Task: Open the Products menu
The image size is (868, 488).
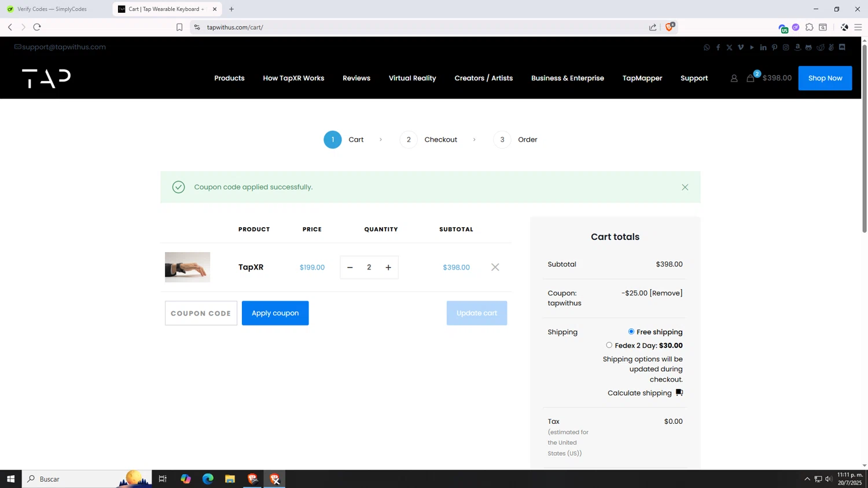Action: pos(229,78)
